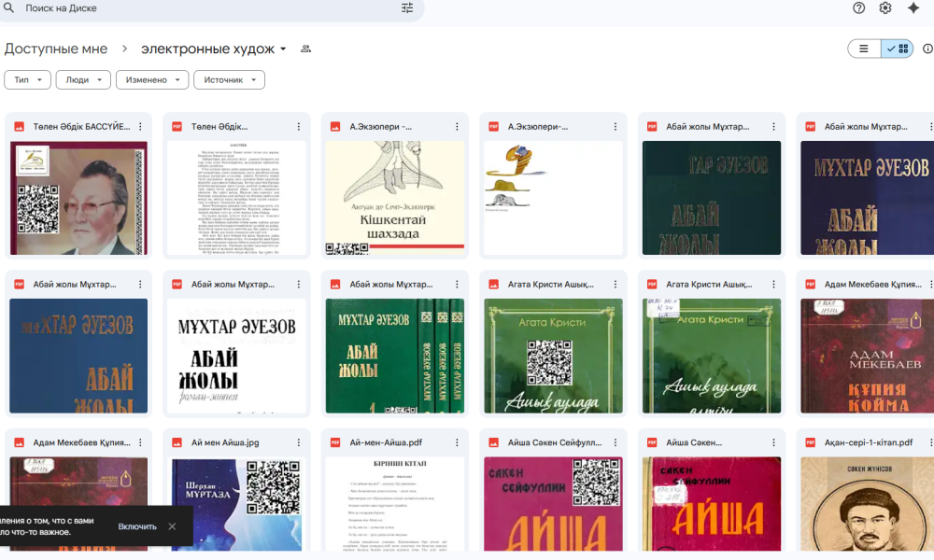This screenshot has width=934, height=560.
Task: Open the info details panel icon
Action: [927, 49]
